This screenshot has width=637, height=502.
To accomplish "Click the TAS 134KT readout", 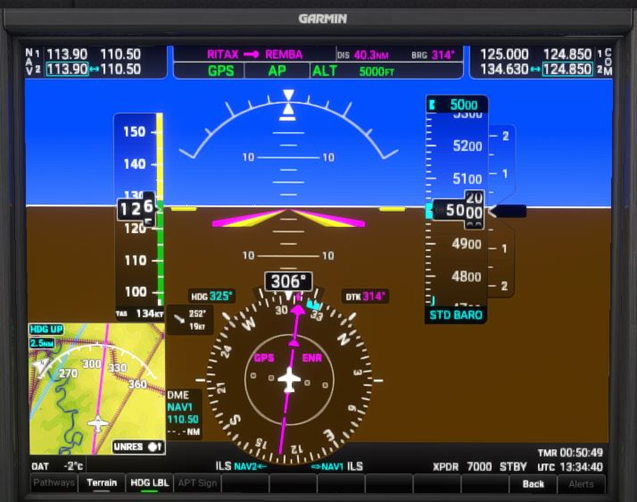I will [139, 314].
